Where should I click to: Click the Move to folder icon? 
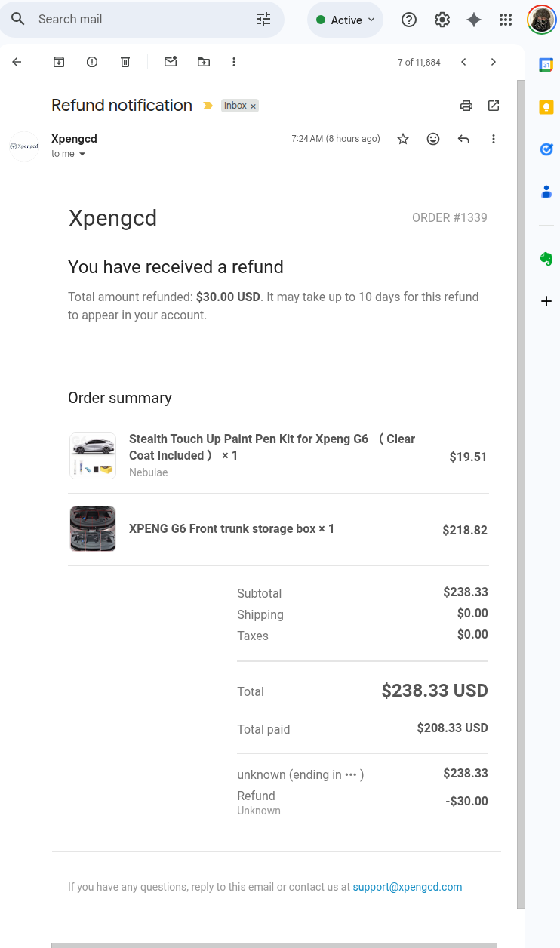pyautogui.click(x=204, y=62)
